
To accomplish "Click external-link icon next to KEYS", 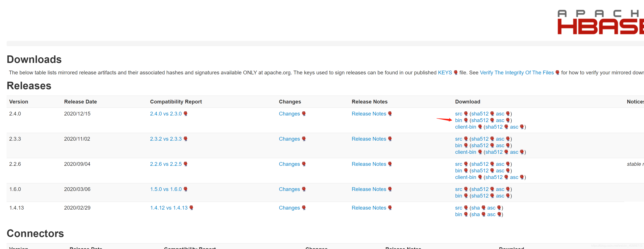I will coord(456,72).
